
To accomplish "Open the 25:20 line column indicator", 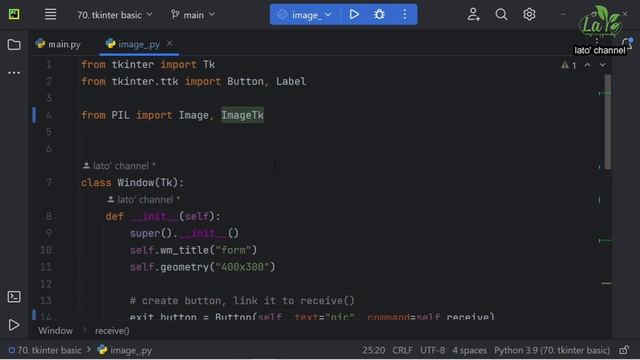I will [x=373, y=350].
